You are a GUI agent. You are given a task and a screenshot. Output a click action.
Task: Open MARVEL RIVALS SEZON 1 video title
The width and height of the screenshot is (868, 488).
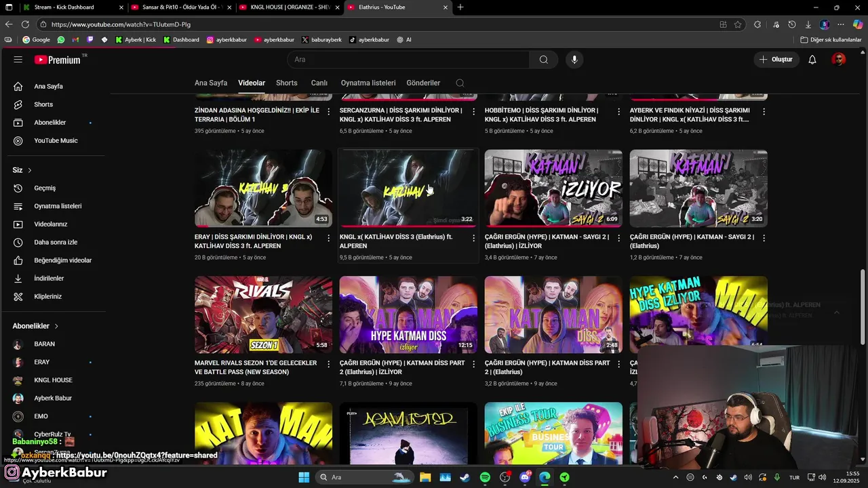tap(256, 367)
